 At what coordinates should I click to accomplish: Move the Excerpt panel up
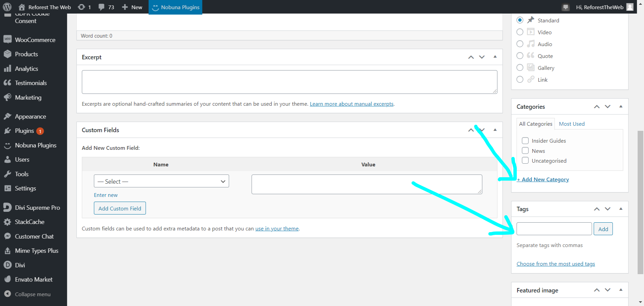[471, 57]
